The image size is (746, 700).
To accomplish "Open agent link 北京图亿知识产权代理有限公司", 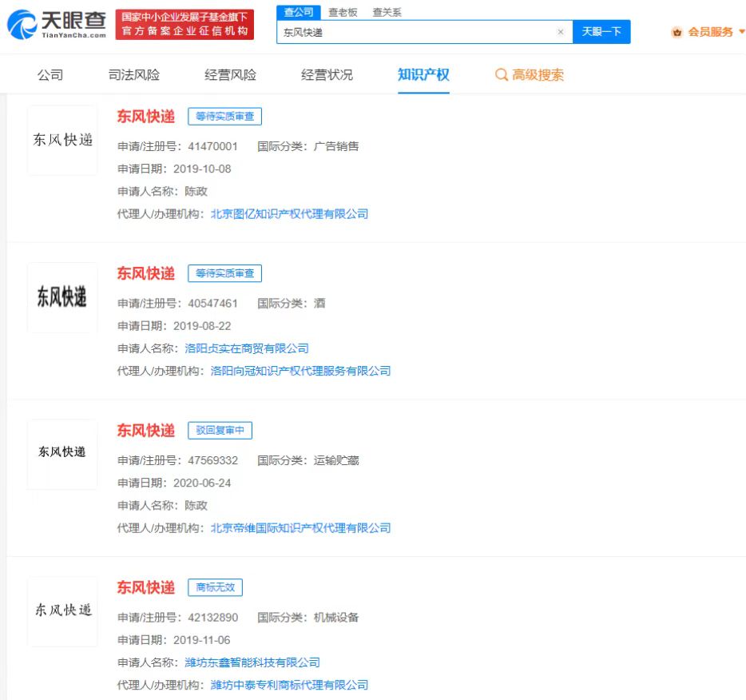I will [x=289, y=214].
